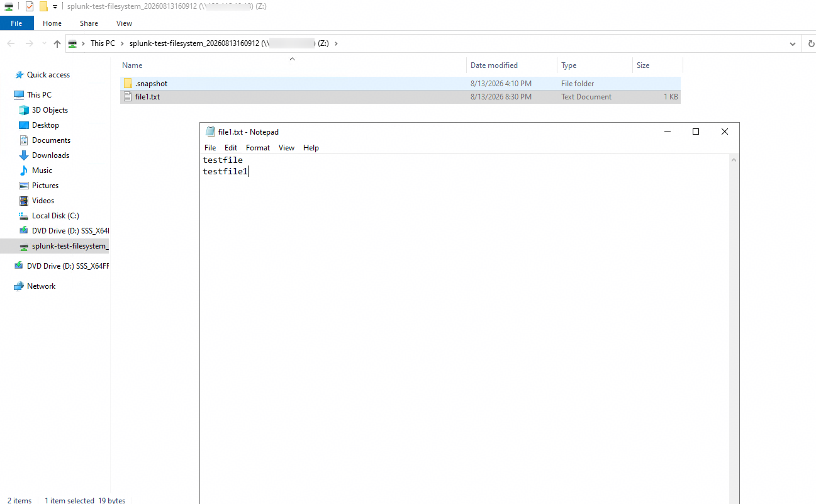Click the drive icon in the address bar
Viewport: 816px width, 504px height.
coord(73,43)
